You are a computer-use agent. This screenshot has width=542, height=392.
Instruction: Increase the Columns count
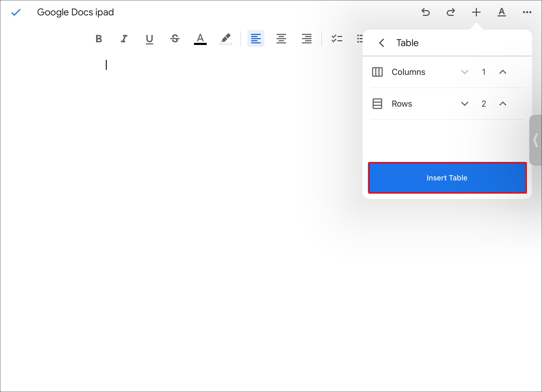coord(503,72)
